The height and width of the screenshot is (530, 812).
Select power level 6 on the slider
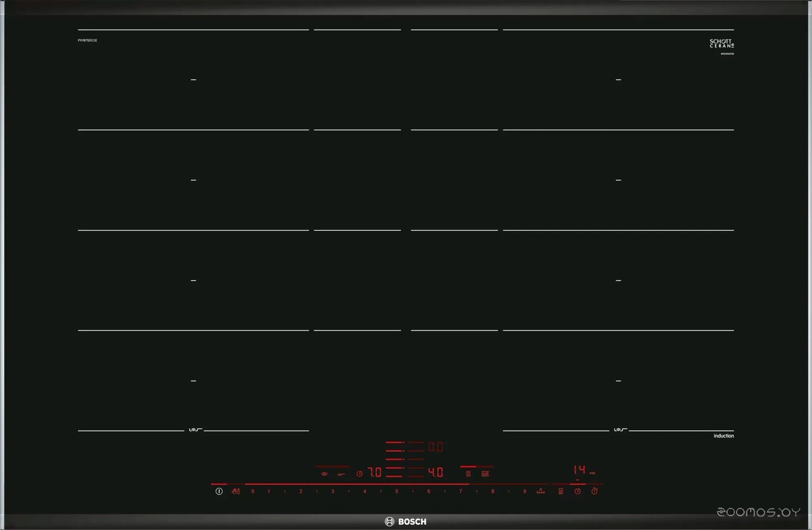tap(429, 491)
